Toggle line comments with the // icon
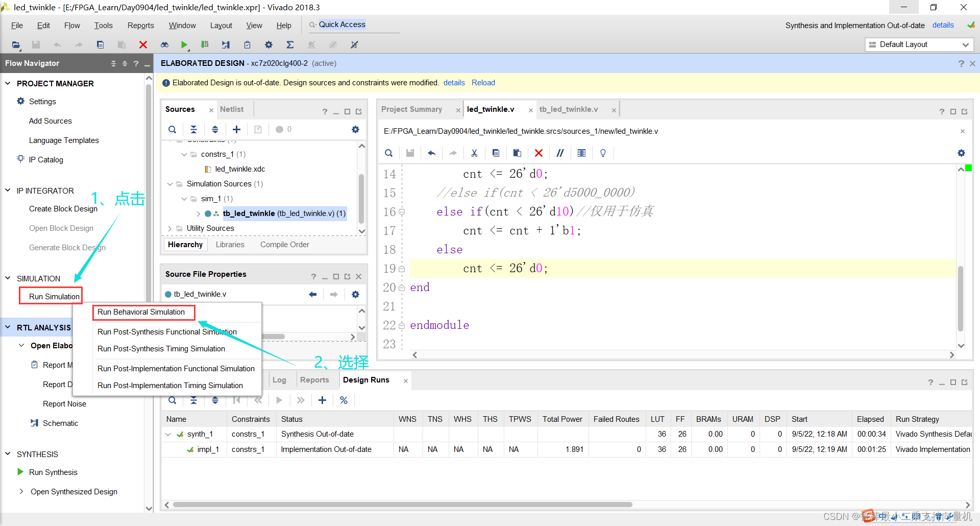 (560, 153)
